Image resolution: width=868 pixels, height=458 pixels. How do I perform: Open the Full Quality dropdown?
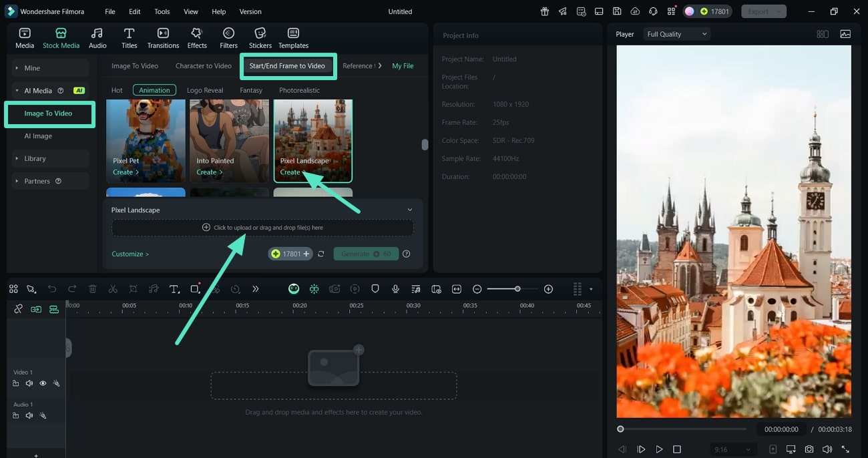[676, 34]
